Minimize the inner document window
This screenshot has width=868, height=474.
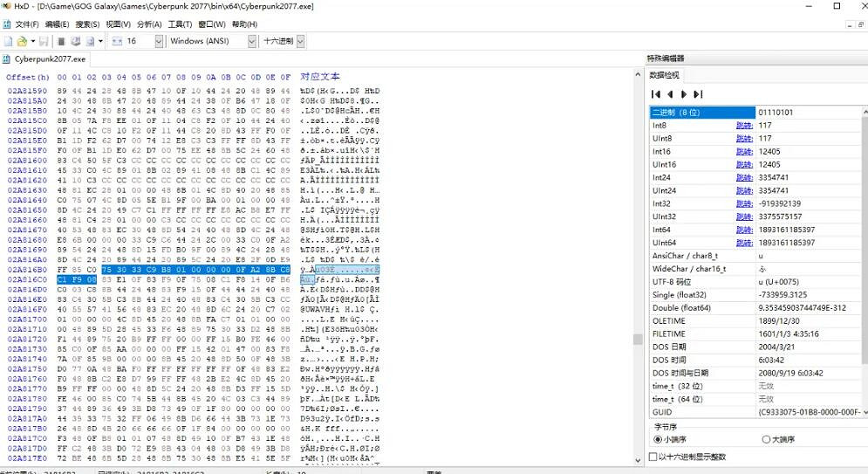[x=850, y=25]
